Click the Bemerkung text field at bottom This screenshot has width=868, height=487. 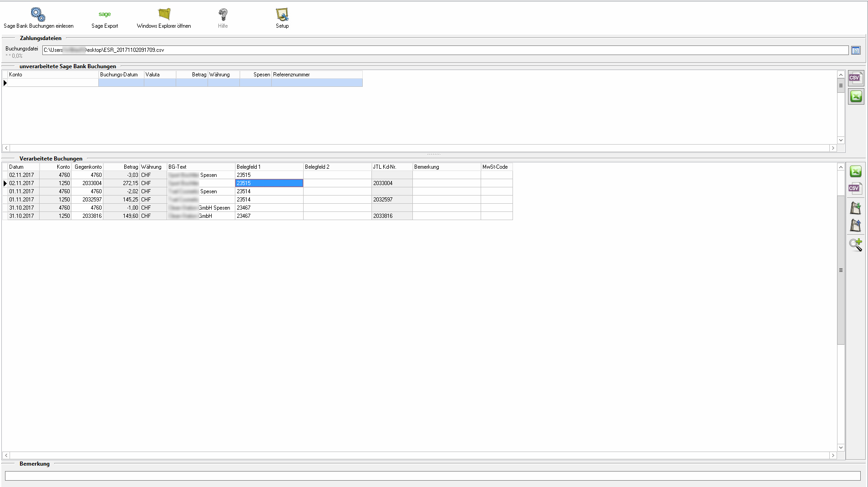[432, 476]
